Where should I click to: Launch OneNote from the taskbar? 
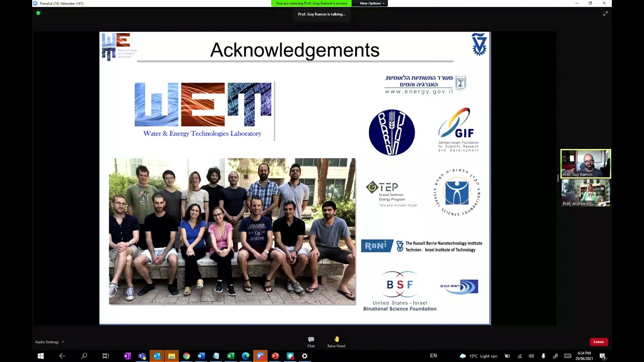tap(127, 356)
